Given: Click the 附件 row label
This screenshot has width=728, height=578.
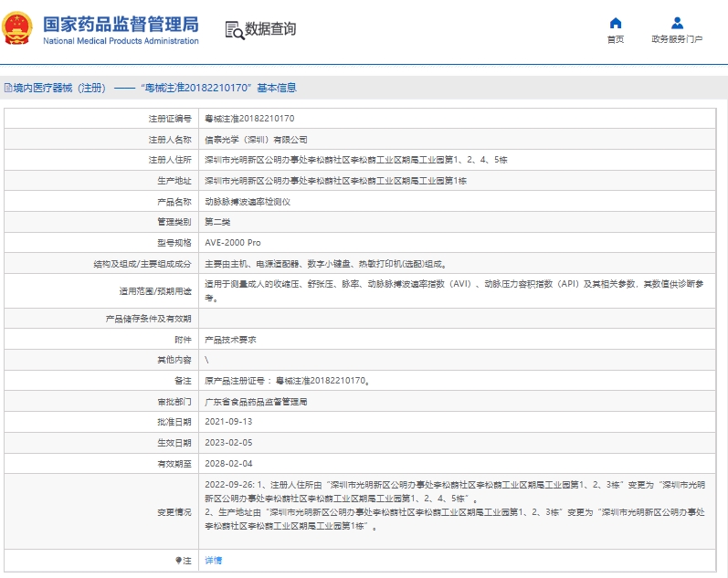Looking at the screenshot, I should click(x=183, y=340).
